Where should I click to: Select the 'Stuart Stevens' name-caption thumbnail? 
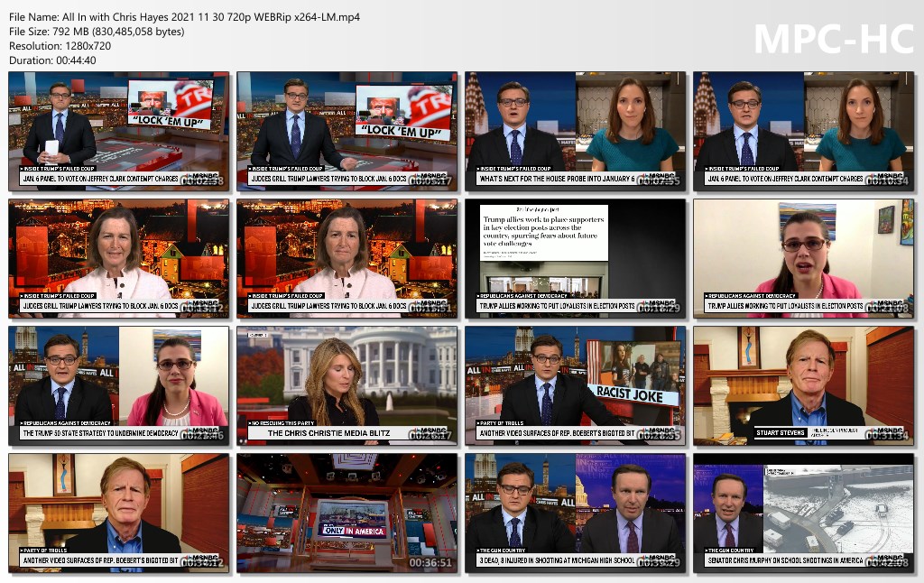[804, 385]
